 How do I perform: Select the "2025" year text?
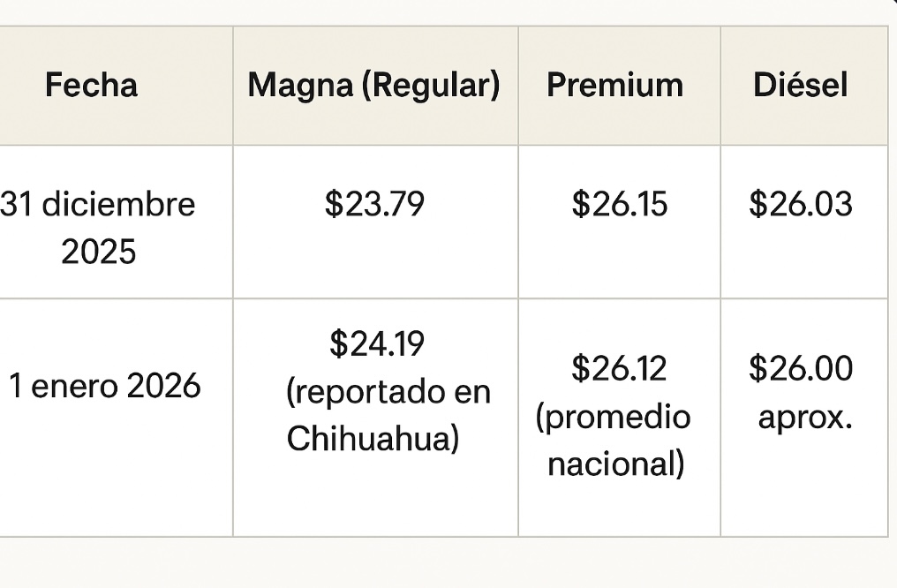(98, 253)
